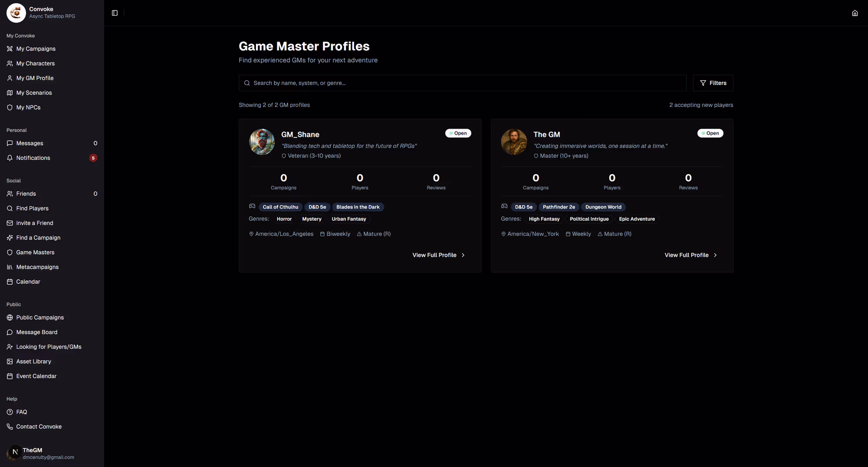Click the Message Board chat icon
Viewport: 868px width, 467px height.
pyautogui.click(x=10, y=332)
